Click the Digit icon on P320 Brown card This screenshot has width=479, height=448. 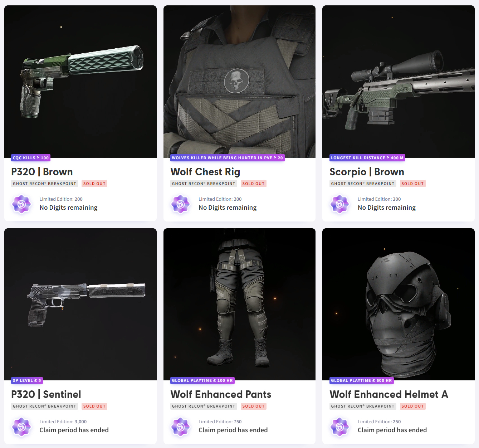tap(21, 204)
